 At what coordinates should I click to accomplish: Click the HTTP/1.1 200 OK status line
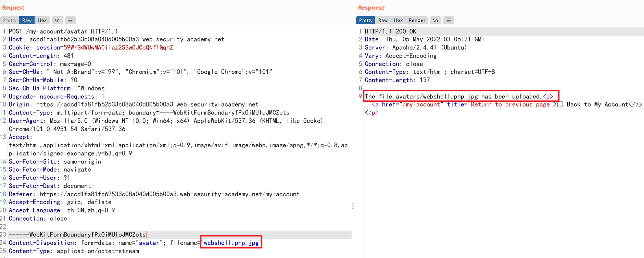390,31
